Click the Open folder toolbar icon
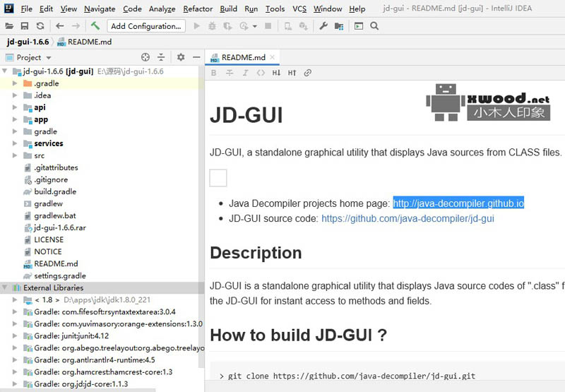Viewport: 565px width, 392px height. pyautogui.click(x=9, y=26)
